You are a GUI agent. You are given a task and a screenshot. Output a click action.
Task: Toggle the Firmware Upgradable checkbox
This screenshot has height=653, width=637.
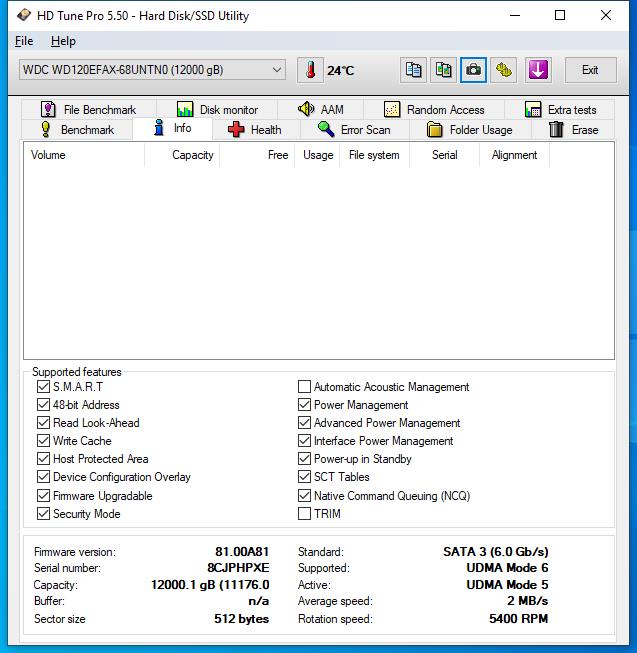click(43, 496)
